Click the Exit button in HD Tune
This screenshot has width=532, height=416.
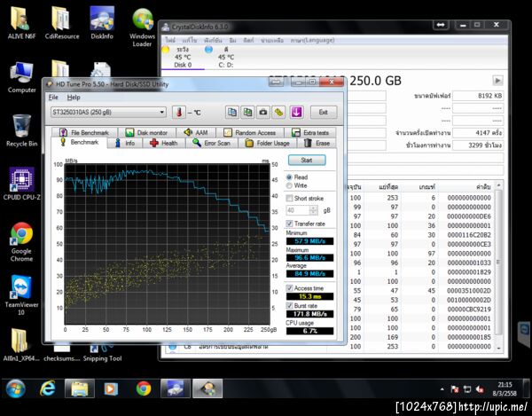tap(324, 113)
